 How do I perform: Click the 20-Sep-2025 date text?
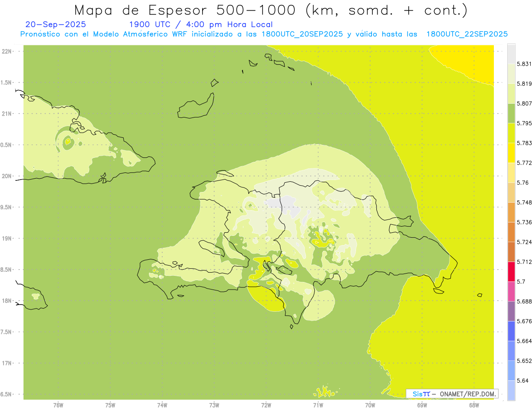point(56,24)
